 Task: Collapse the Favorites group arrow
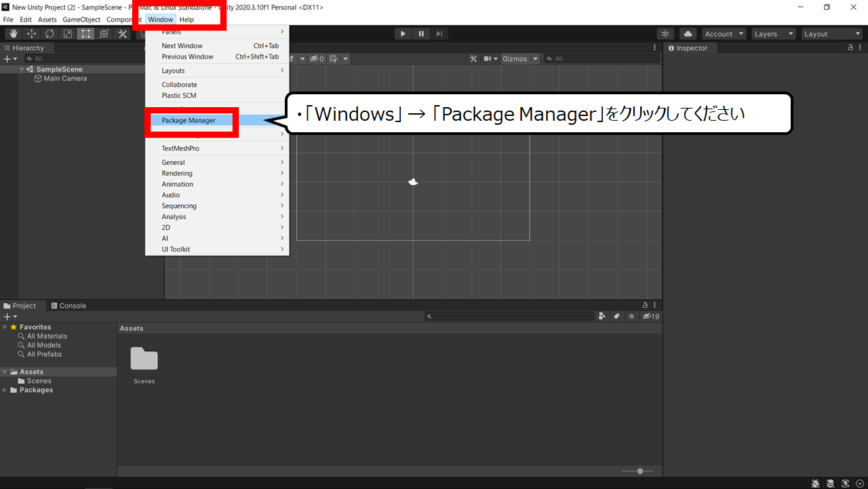click(5, 327)
